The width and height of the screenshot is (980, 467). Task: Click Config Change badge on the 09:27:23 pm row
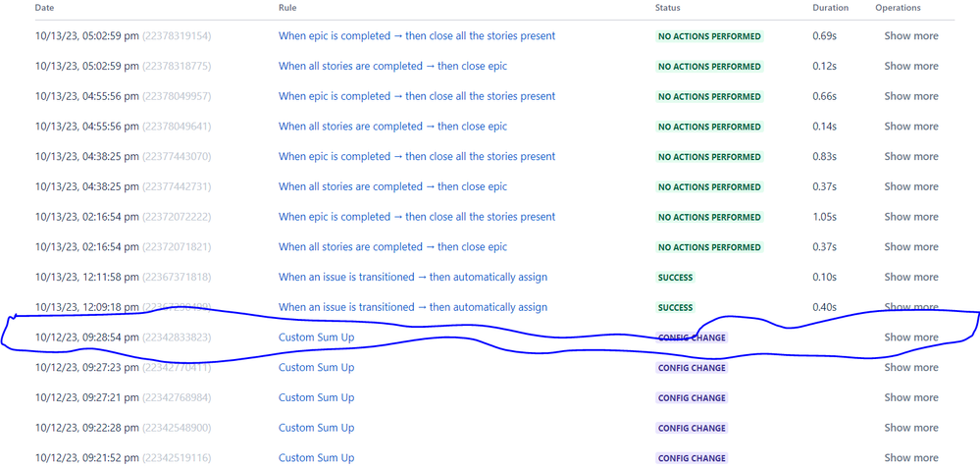(692, 368)
